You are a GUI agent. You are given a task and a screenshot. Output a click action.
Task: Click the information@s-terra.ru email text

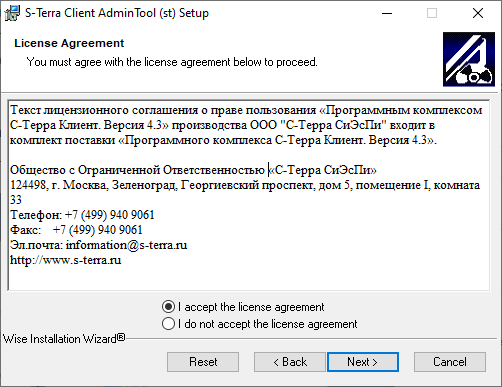pyautogui.click(x=126, y=245)
